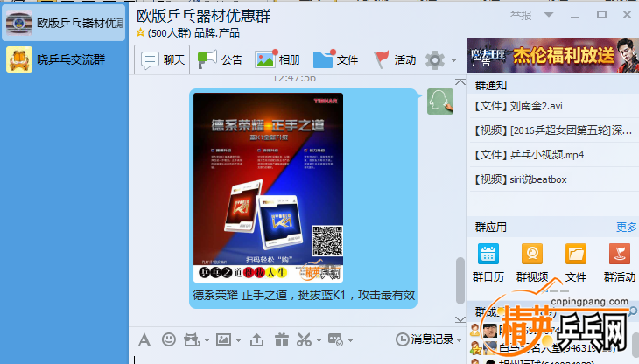Open the 乒乓小视频.mp4 file notice
The width and height of the screenshot is (639, 364).
(554, 155)
